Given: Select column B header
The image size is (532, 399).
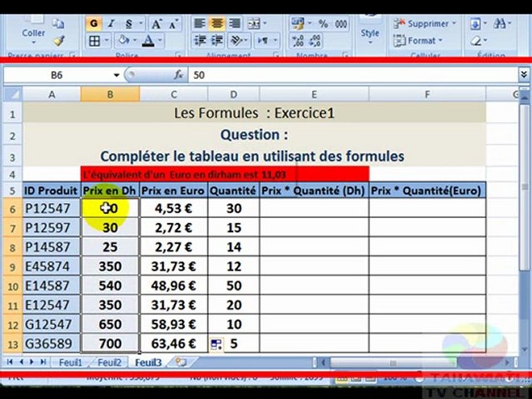Looking at the screenshot, I should coord(110,94).
